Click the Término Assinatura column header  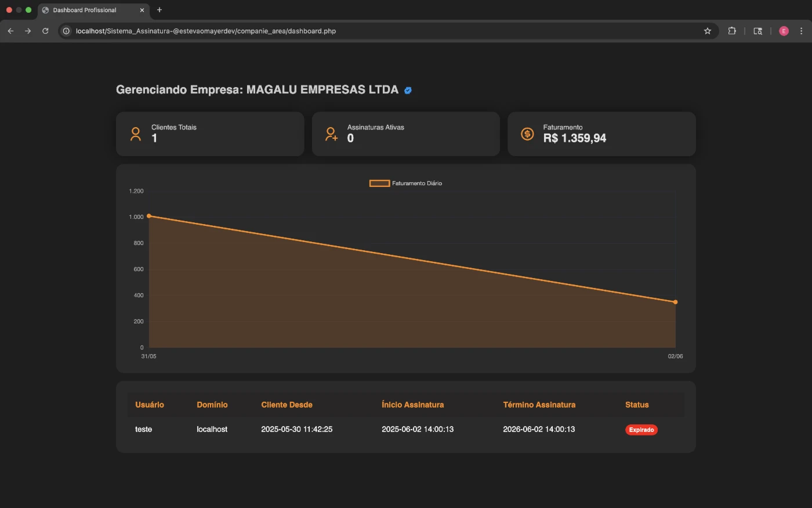pos(539,405)
